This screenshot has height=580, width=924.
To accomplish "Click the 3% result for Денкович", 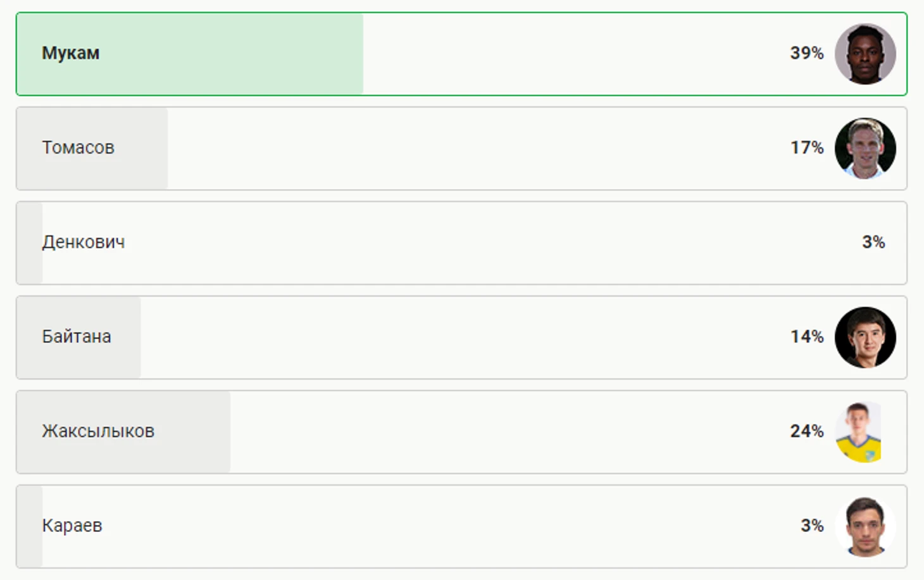I will (x=873, y=242).
